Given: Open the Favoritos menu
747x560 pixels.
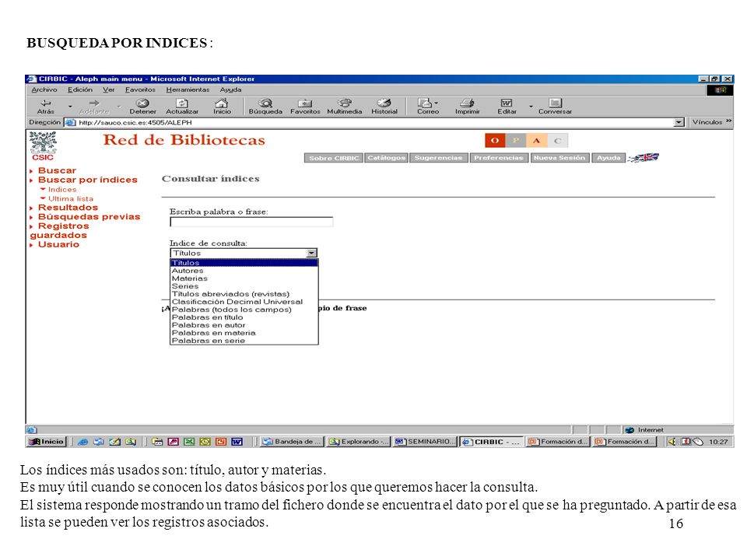Looking at the screenshot, I should click(140, 89).
